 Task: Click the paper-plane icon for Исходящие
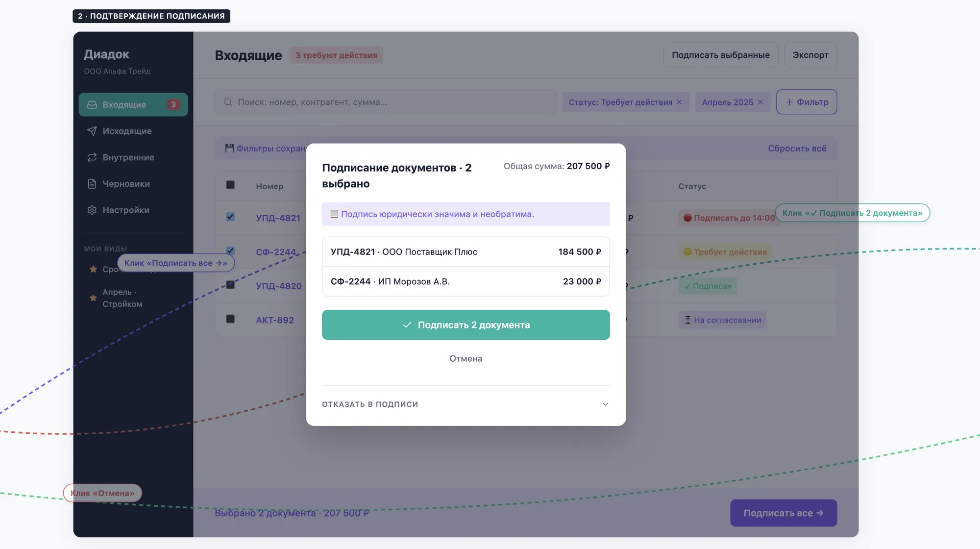[x=92, y=131]
